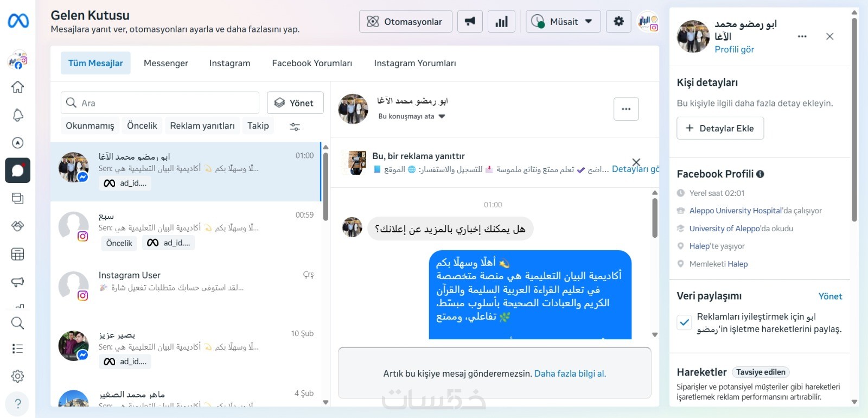The image size is (868, 418).
Task: Open Settings gear in left sidebar
Action: pos(18,376)
